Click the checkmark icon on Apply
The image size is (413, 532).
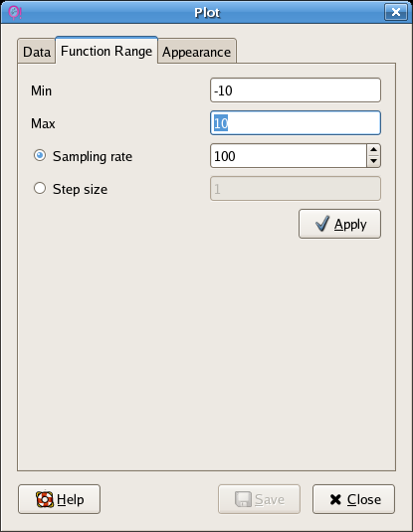322,224
